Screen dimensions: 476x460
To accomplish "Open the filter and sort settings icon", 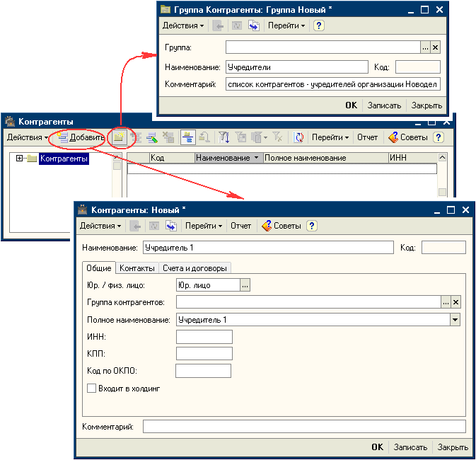I will pos(224,137).
